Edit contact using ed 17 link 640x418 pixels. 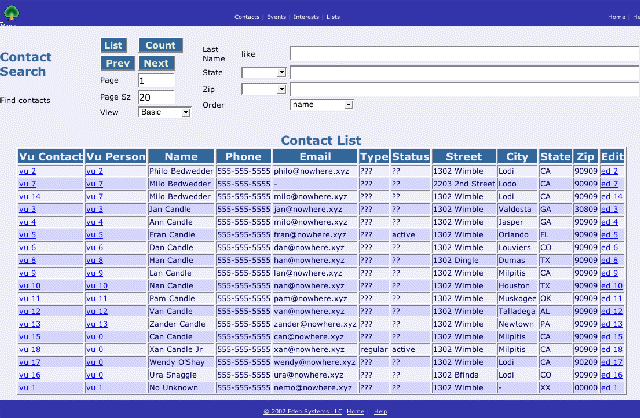(x=612, y=362)
